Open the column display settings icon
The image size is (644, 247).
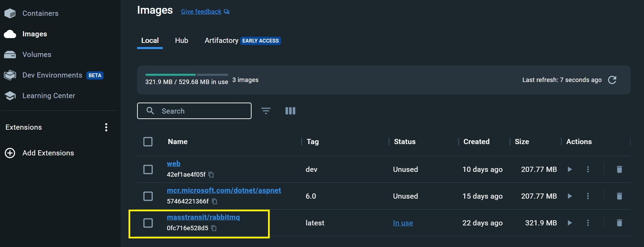(x=290, y=111)
